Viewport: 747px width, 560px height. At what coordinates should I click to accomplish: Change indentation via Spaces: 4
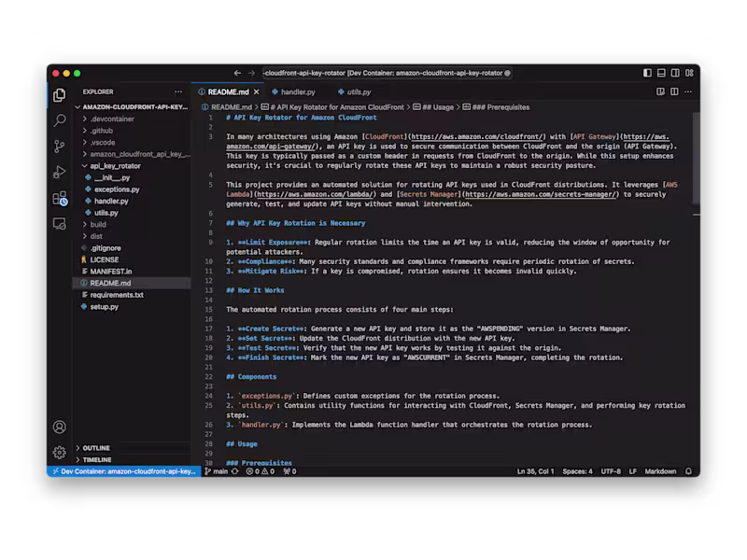tap(577, 471)
